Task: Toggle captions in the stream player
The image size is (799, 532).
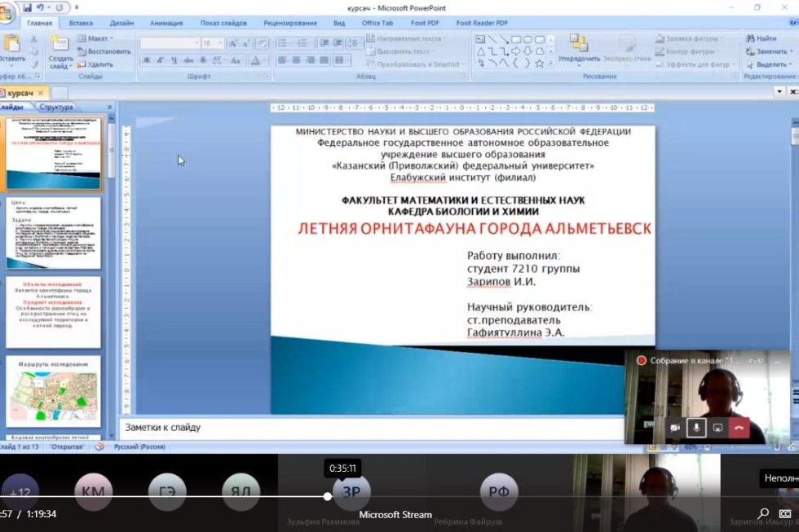Action: coord(785,513)
